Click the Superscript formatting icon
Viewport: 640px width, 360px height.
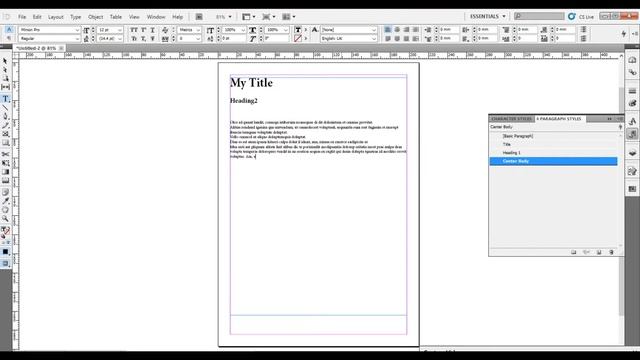tap(143, 30)
